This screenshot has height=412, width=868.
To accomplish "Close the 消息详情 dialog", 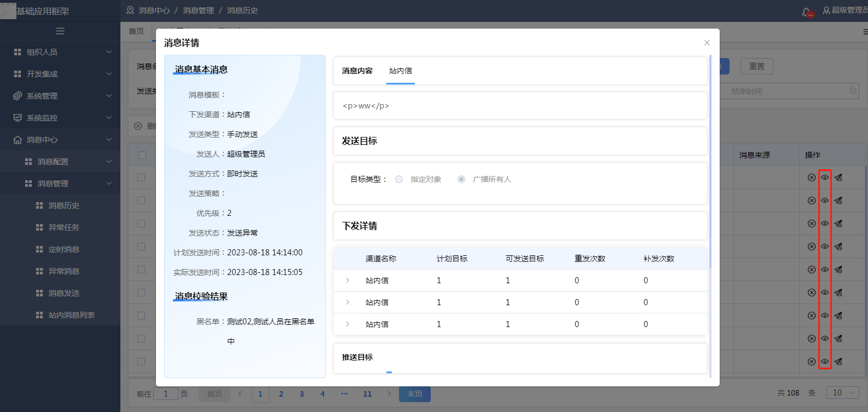I will [707, 43].
